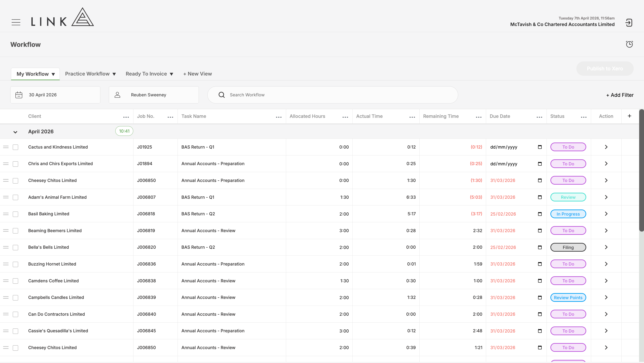Open action arrow for Basil Baking Limited
Image resolution: width=644 pixels, height=363 pixels.
click(606, 214)
